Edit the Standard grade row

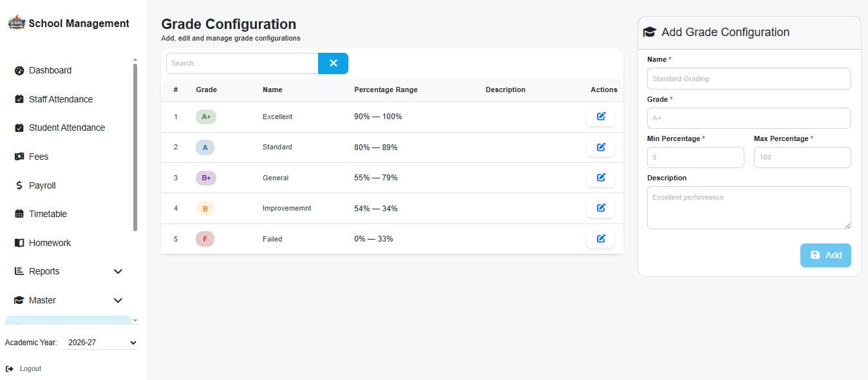[x=601, y=147]
